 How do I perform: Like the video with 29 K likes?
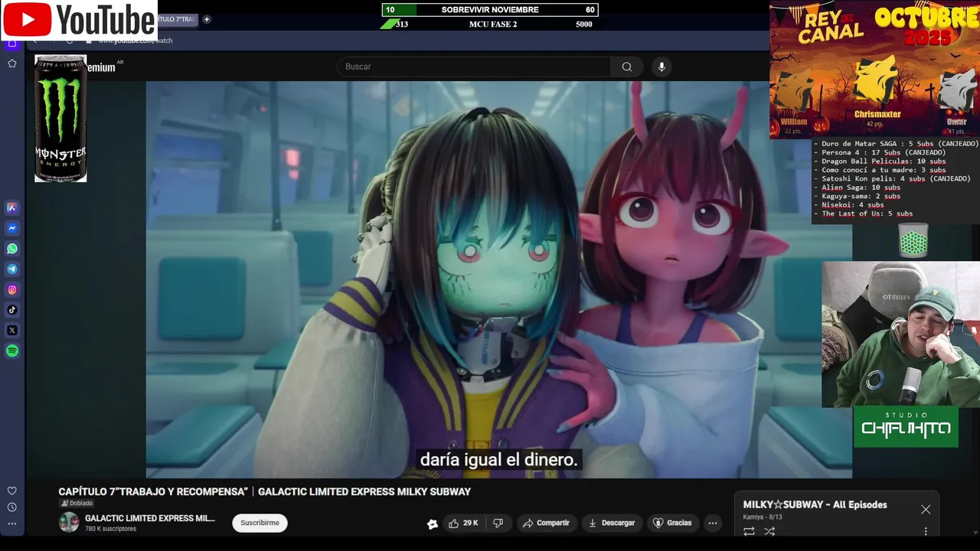[463, 523]
